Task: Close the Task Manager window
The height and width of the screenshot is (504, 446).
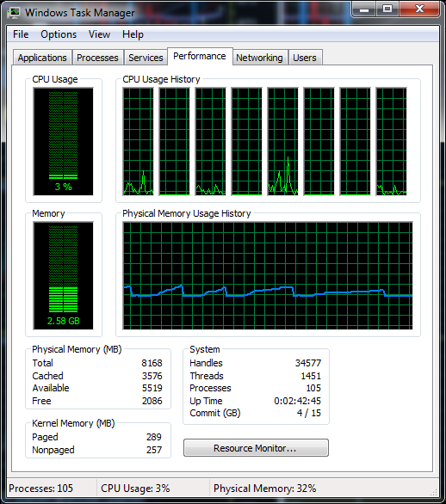Action: point(419,9)
